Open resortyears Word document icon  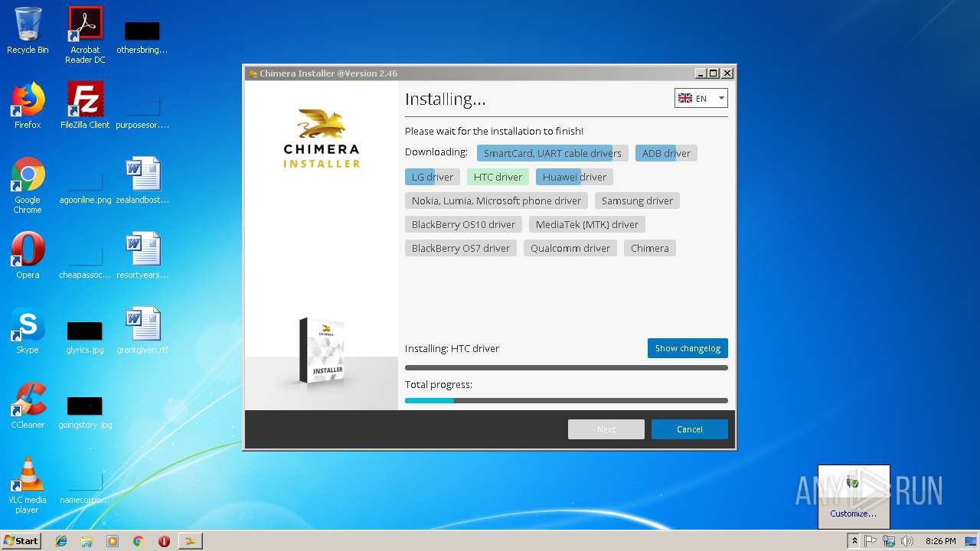[142, 256]
